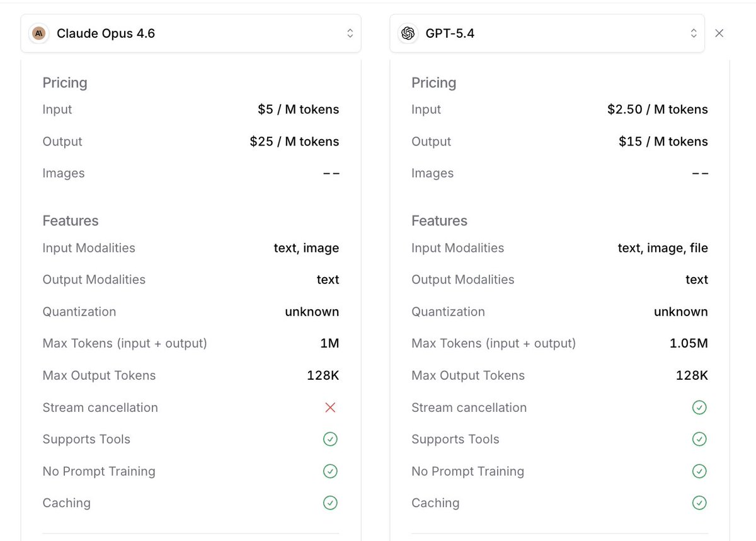Click Claude's Caching green checkmark
Image resolution: width=756 pixels, height=541 pixels.
[330, 503]
